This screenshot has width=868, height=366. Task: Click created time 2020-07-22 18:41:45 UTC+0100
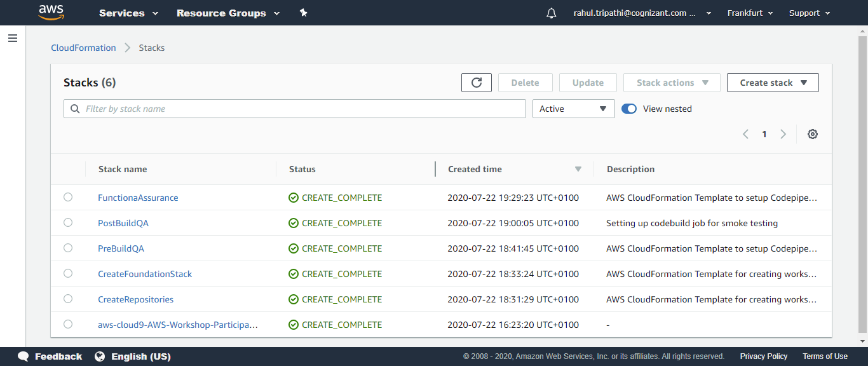click(x=513, y=248)
